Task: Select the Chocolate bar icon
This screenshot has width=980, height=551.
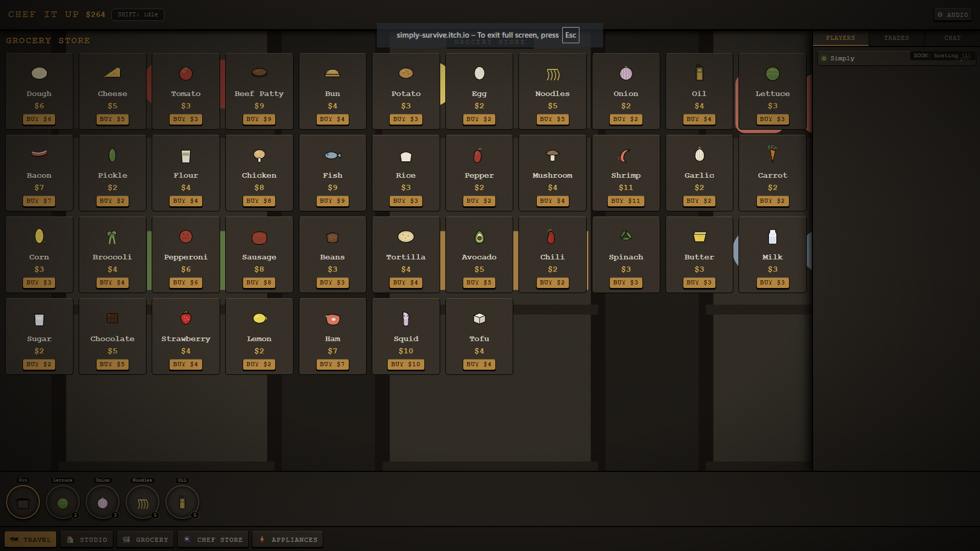Action: [112, 318]
